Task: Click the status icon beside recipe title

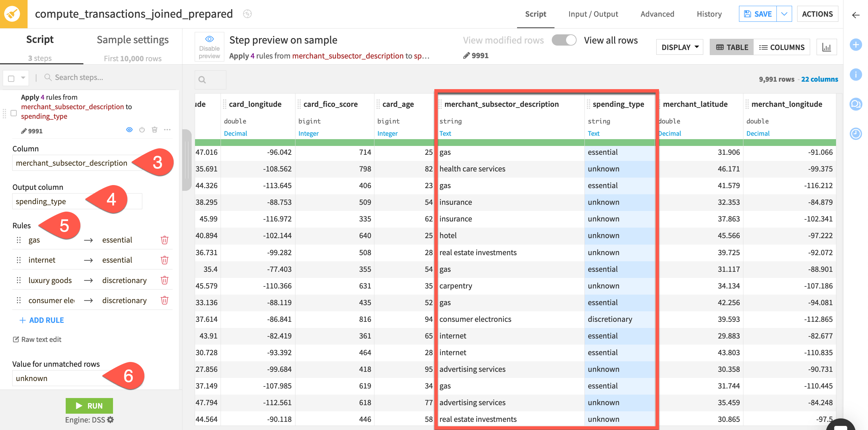Action: (x=247, y=14)
